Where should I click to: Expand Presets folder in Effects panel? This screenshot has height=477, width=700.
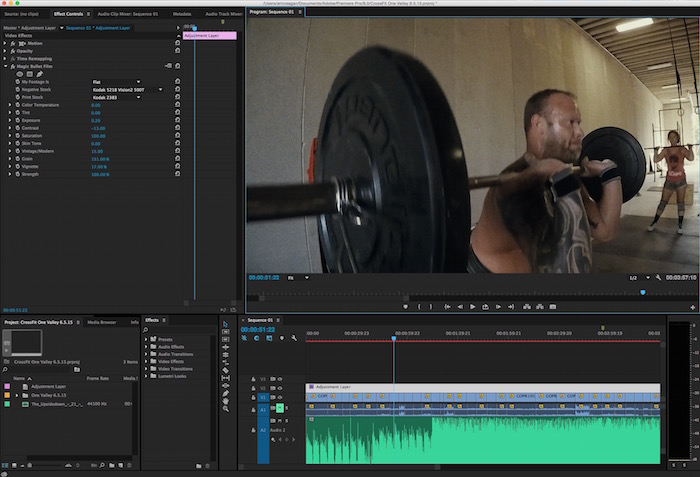(146, 339)
